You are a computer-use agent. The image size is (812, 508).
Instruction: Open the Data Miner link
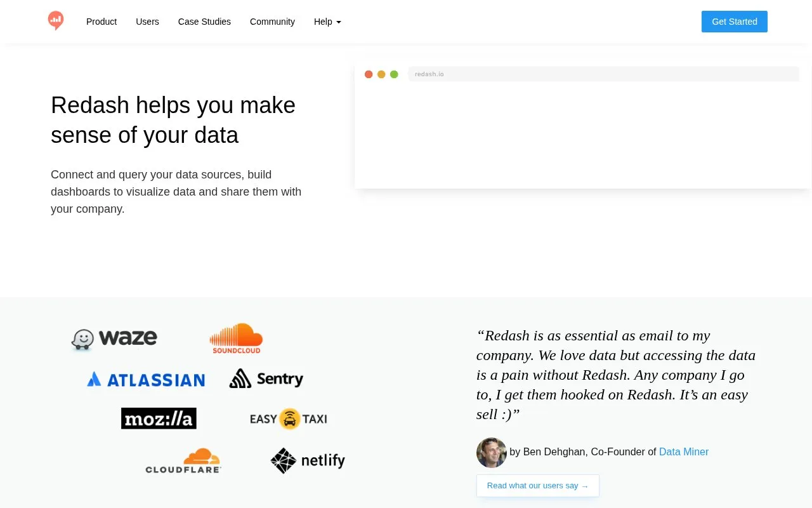point(684,451)
